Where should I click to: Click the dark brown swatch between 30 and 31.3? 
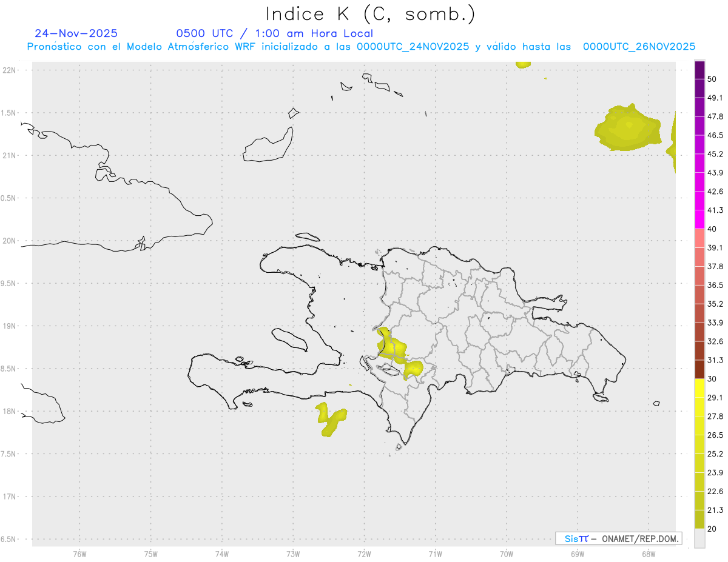point(699,369)
